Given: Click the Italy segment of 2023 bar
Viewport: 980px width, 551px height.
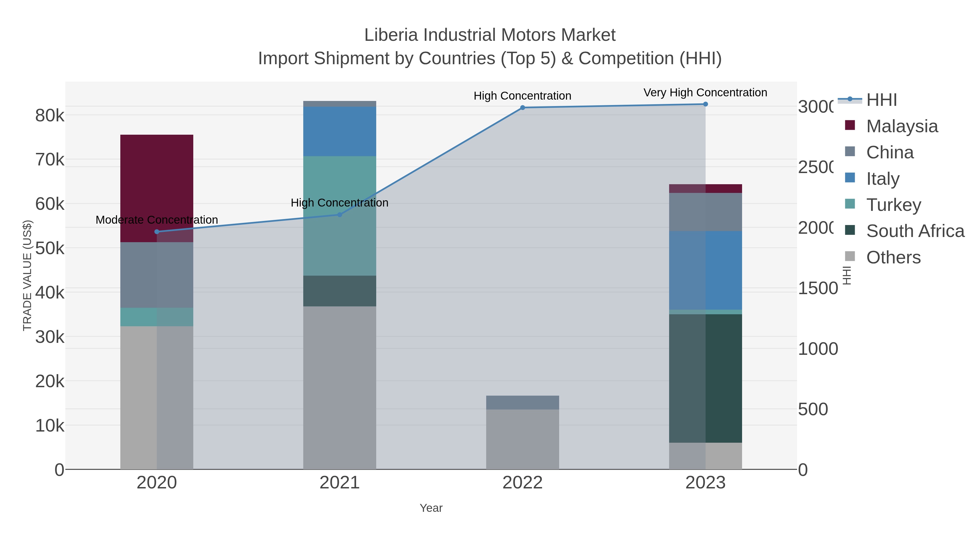Looking at the screenshot, I should (705, 270).
